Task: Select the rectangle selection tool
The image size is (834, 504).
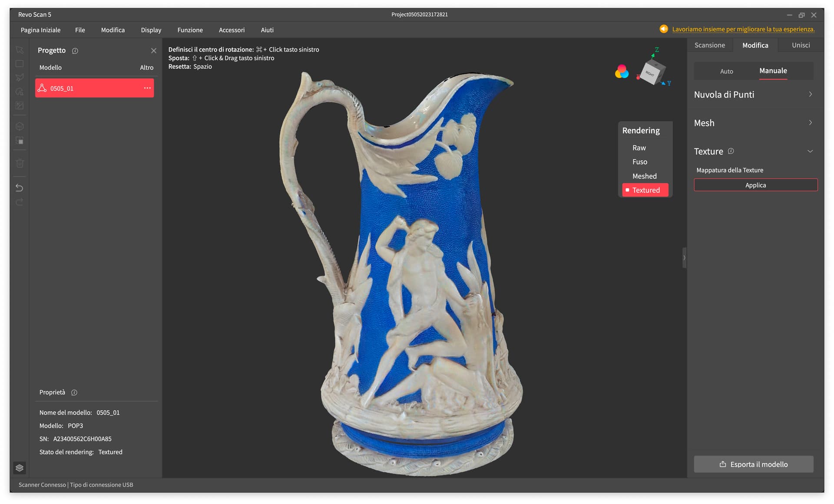Action: [20, 64]
